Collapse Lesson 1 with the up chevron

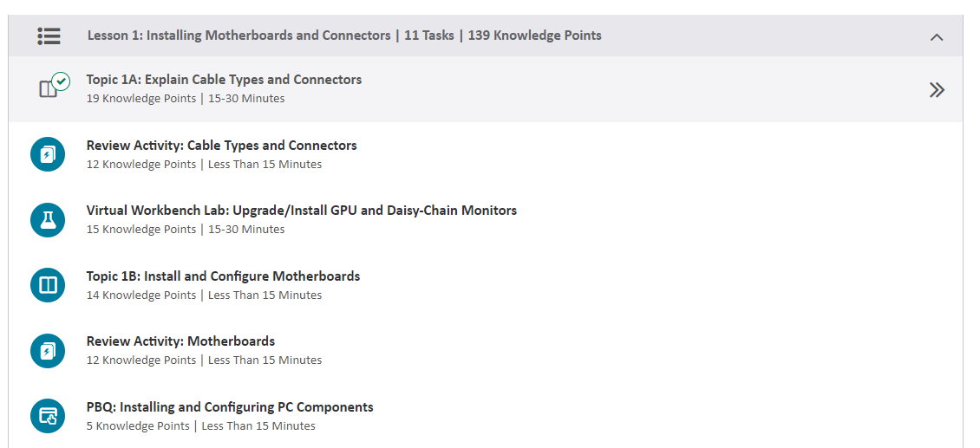937,37
